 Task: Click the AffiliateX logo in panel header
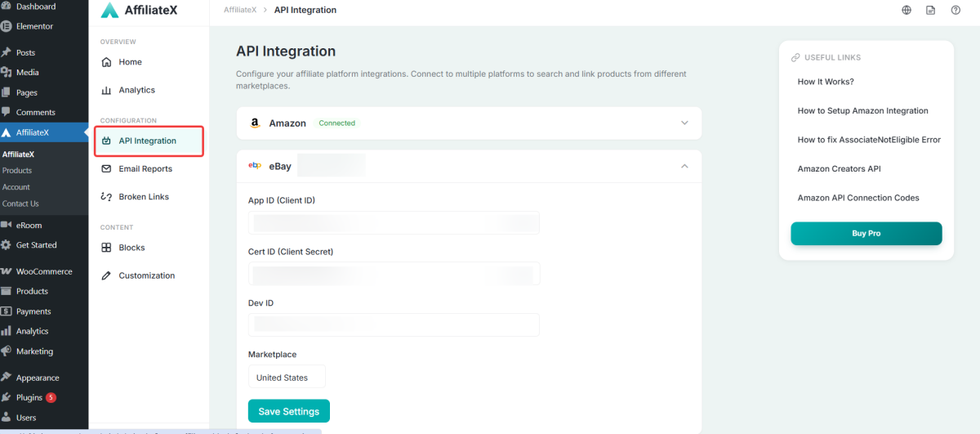[x=109, y=11]
